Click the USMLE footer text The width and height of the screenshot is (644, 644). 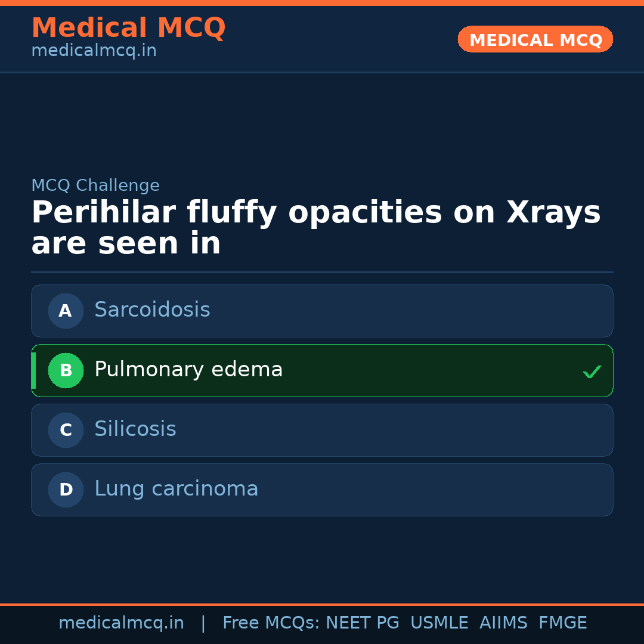pyautogui.click(x=439, y=623)
